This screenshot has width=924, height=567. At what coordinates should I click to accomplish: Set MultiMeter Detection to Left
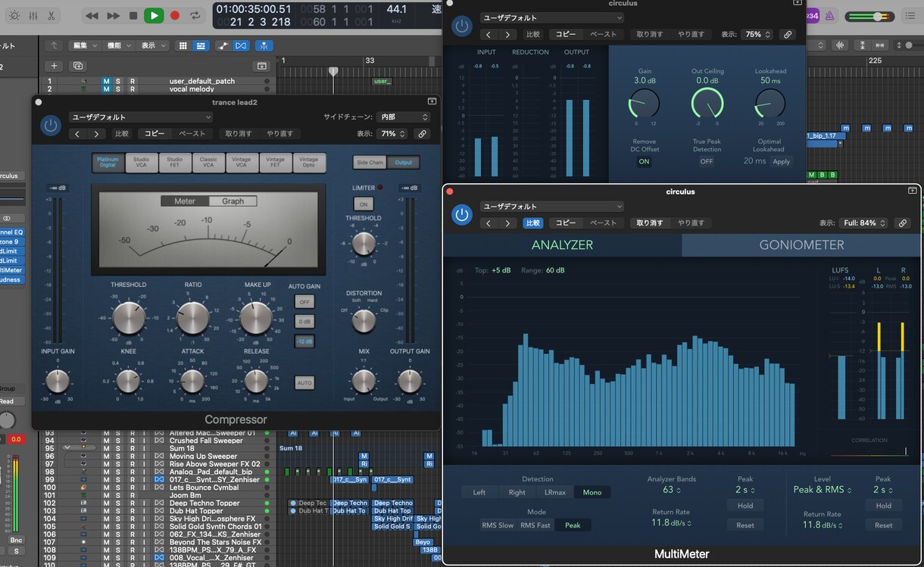[x=479, y=492]
